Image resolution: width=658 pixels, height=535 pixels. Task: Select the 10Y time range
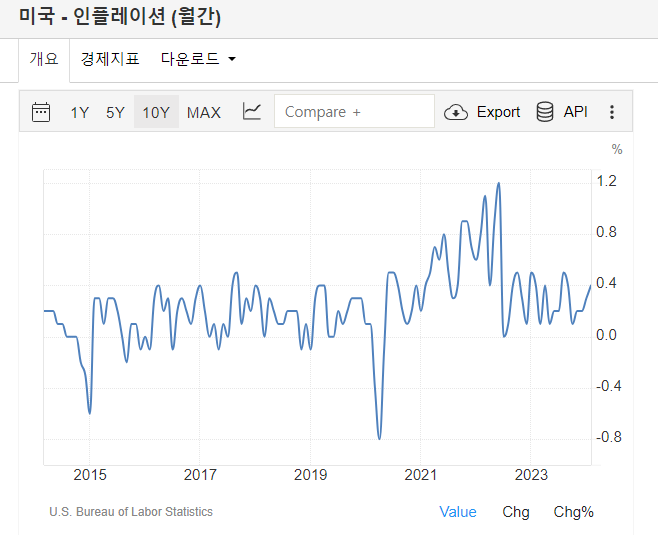(156, 112)
